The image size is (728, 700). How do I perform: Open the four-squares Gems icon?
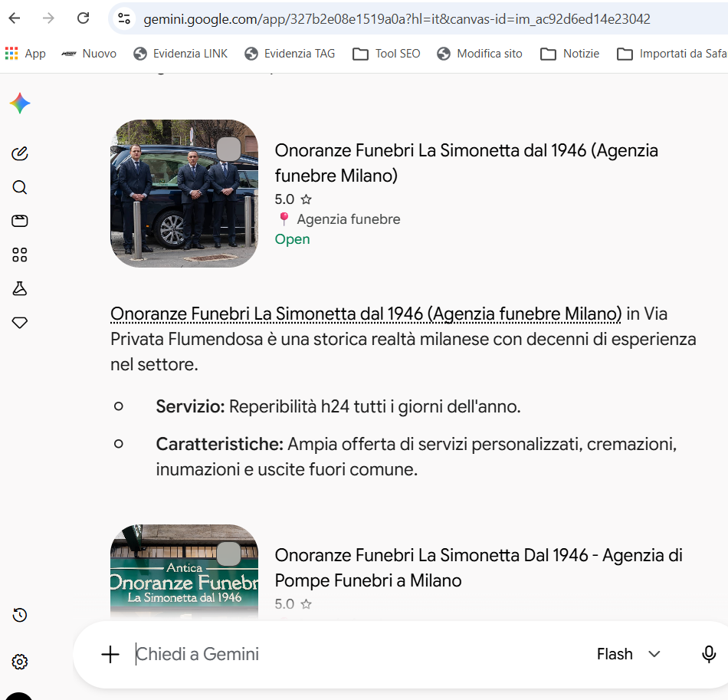point(19,255)
